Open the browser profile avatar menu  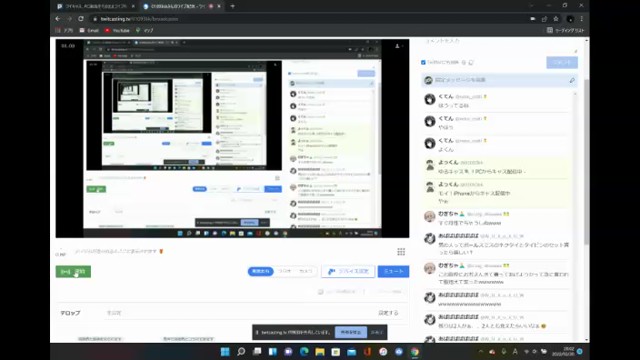point(570,19)
